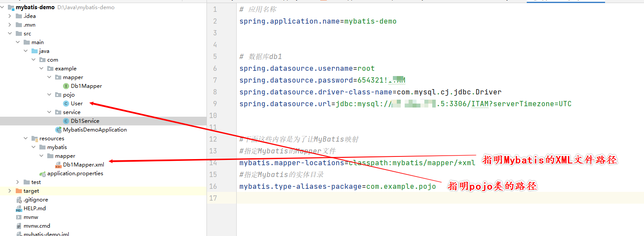
Task: Click spring.datasource.username=root line
Action: [307, 68]
